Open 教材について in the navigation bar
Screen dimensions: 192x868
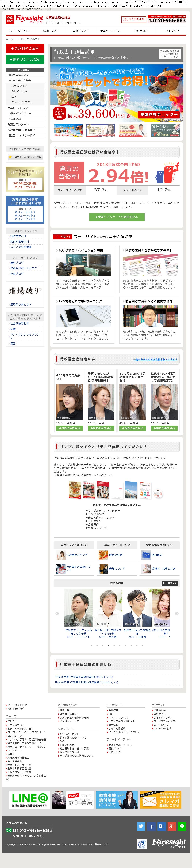[50, 31]
